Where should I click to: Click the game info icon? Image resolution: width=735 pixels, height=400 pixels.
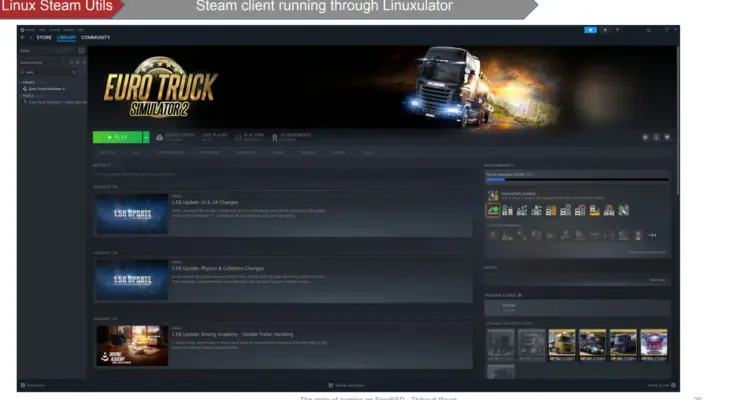tap(655, 137)
